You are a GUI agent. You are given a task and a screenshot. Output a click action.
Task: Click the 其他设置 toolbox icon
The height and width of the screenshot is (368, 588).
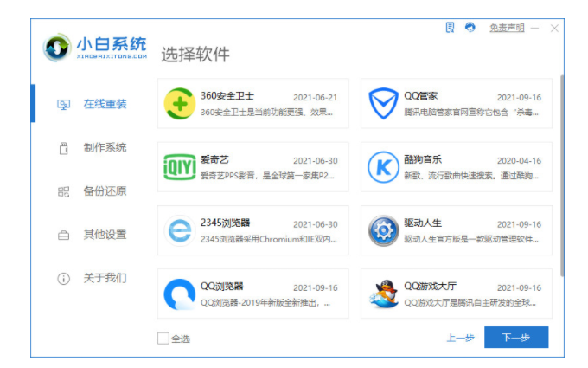[63, 235]
